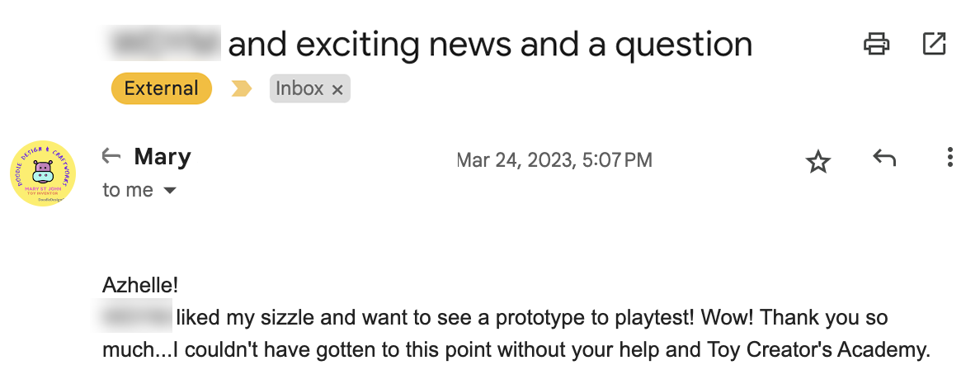Reply to Mary's email
The height and width of the screenshot is (370, 980).
pos(884,159)
